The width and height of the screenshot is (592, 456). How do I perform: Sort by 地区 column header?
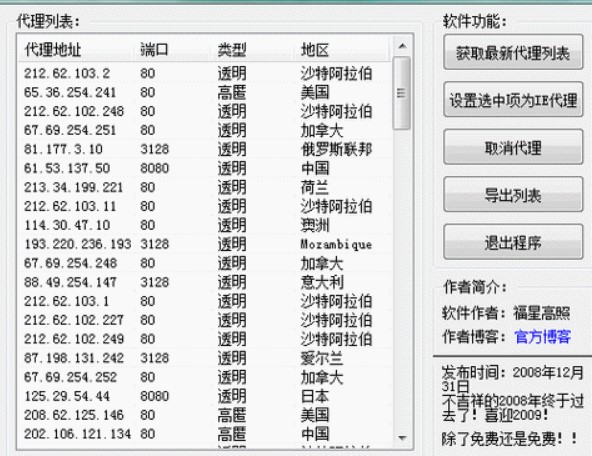point(342,49)
